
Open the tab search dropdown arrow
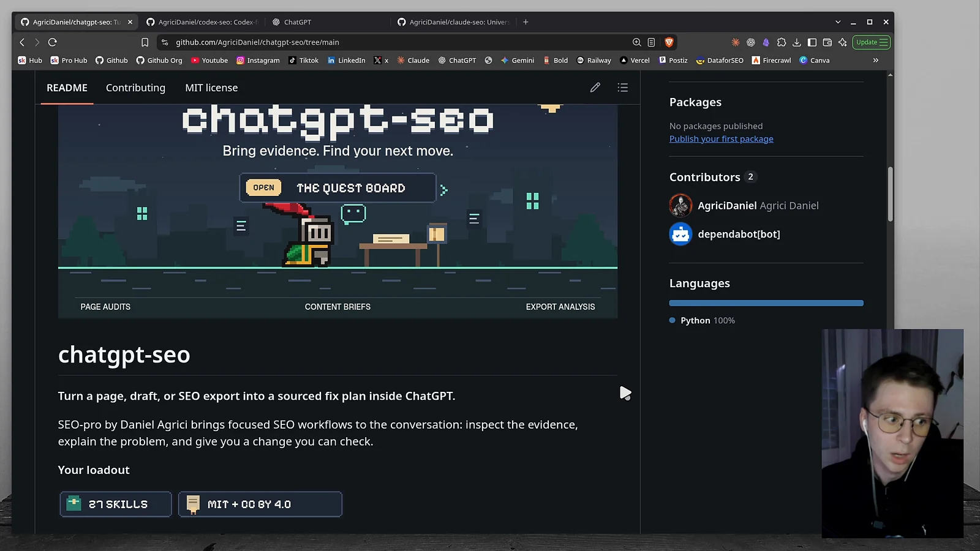[838, 22]
